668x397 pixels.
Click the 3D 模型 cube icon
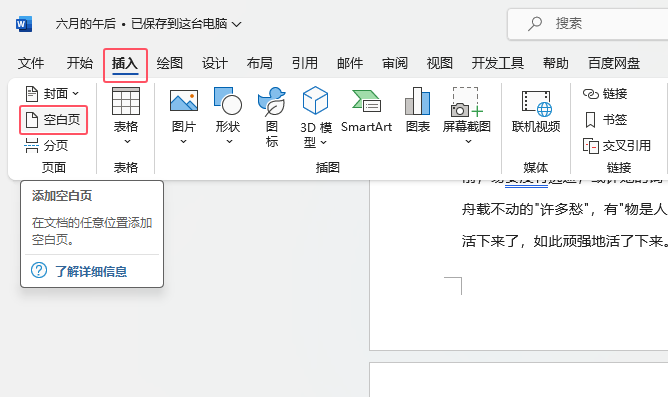[x=315, y=101]
